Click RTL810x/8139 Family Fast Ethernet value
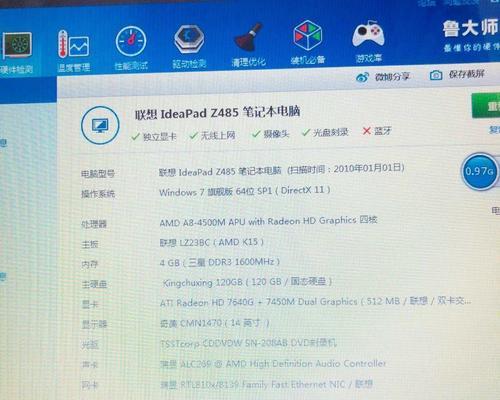 point(266,385)
